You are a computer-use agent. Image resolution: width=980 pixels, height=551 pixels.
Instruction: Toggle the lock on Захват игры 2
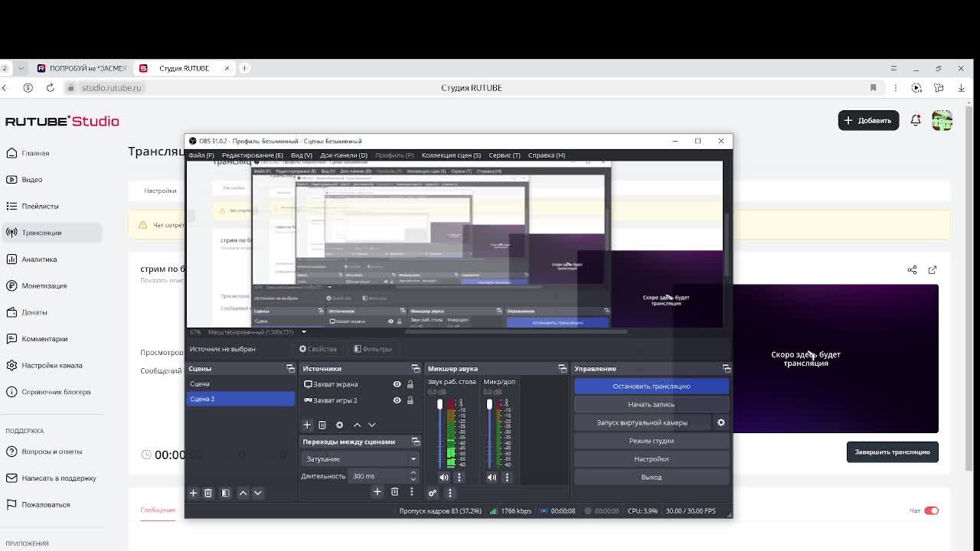410,400
